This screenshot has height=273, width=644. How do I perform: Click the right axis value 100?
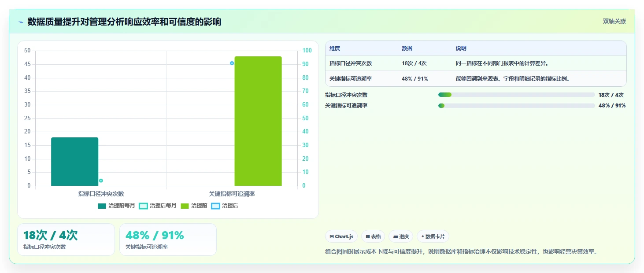(x=307, y=51)
